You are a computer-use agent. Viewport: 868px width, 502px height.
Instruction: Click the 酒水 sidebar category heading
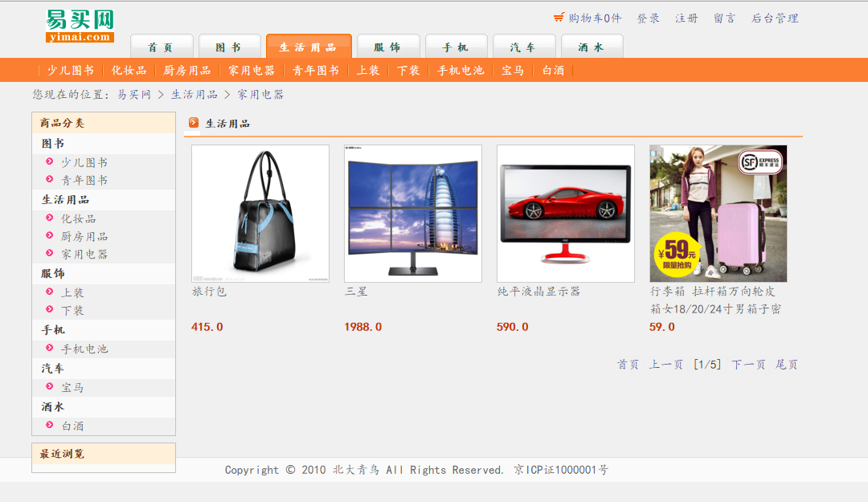[x=52, y=406]
